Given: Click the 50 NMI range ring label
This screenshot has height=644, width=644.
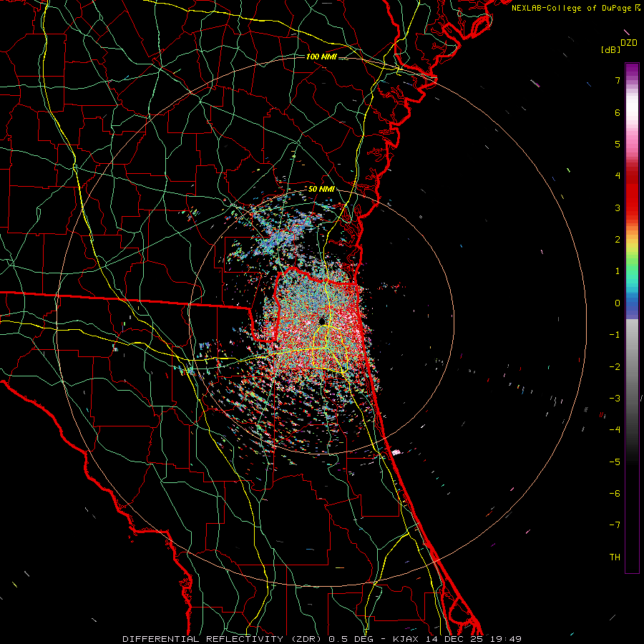Looking at the screenshot, I should click(321, 189).
